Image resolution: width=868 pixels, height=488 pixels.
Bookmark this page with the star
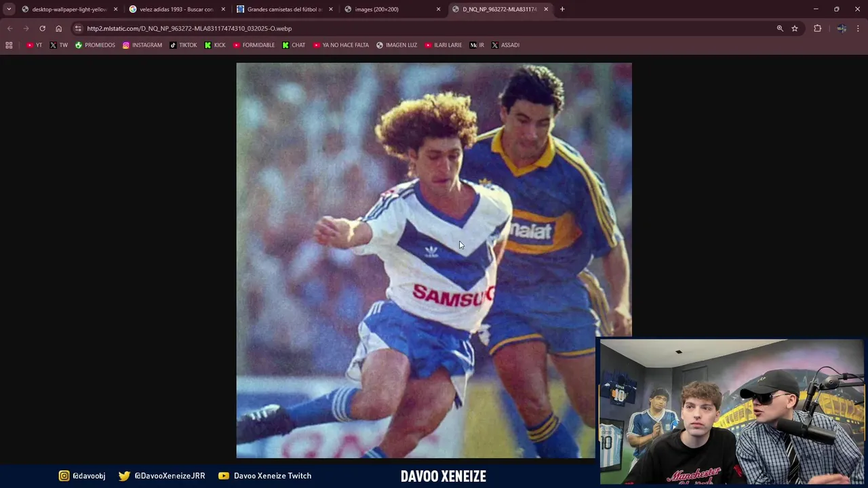[795, 28]
